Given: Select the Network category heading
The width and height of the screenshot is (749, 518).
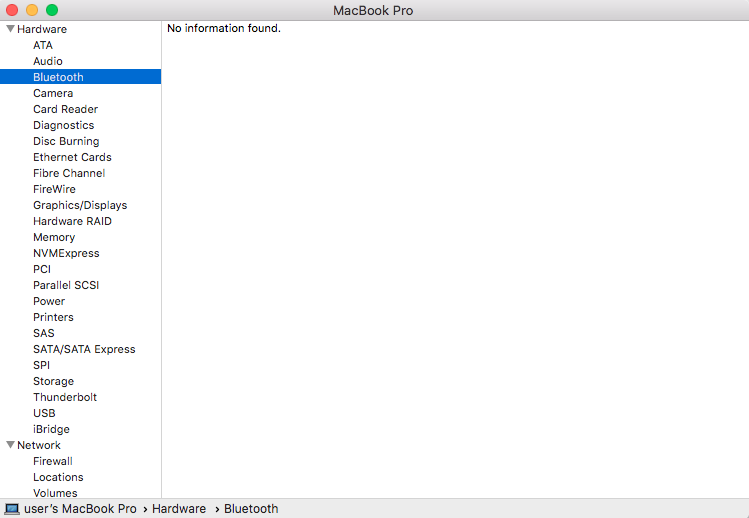Looking at the screenshot, I should [x=39, y=445].
